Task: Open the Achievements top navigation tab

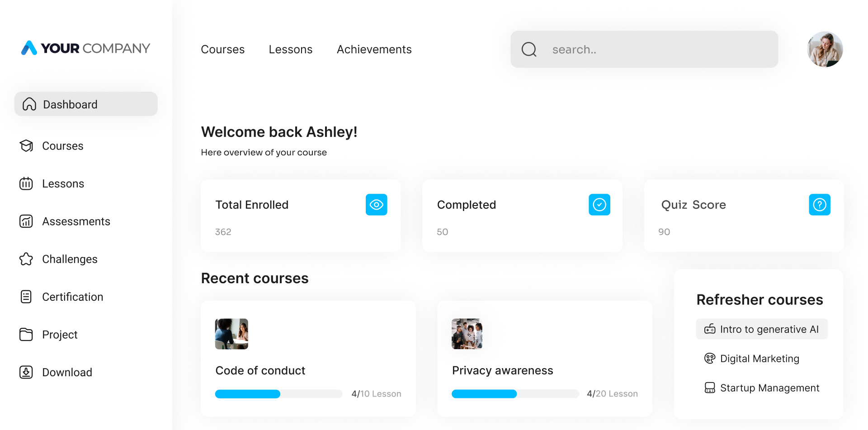Action: [374, 49]
